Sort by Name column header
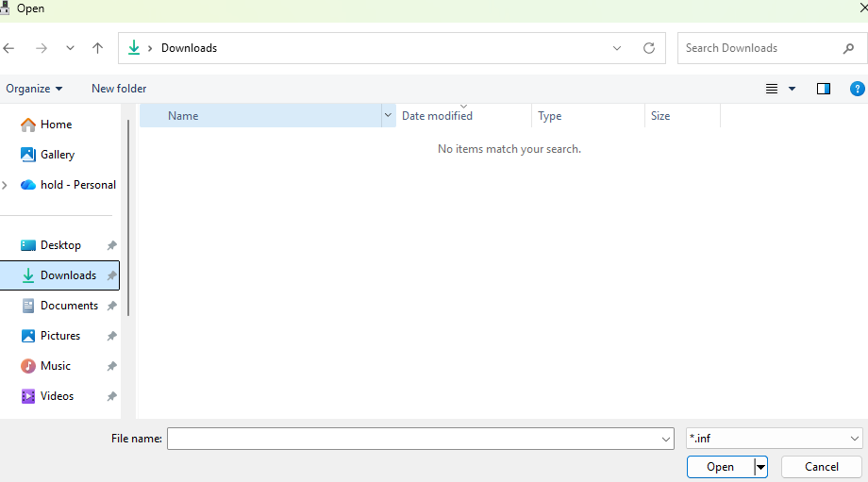The height and width of the screenshot is (482, 868). pyautogui.click(x=260, y=116)
